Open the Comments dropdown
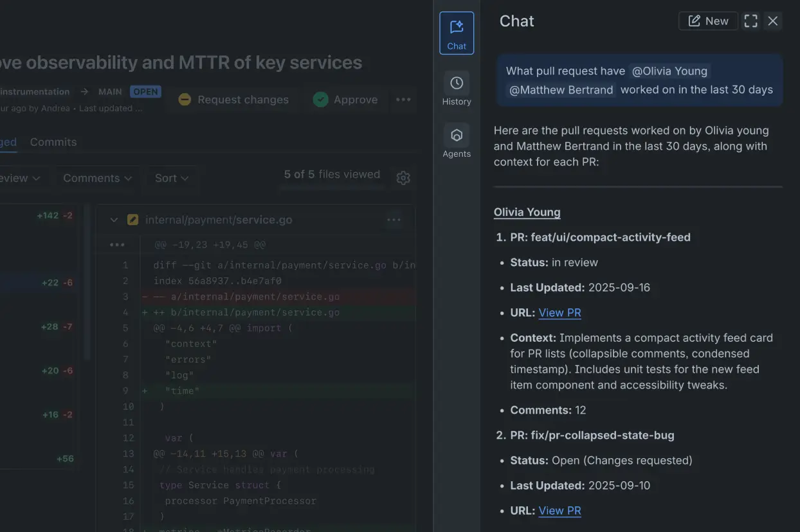 point(97,178)
